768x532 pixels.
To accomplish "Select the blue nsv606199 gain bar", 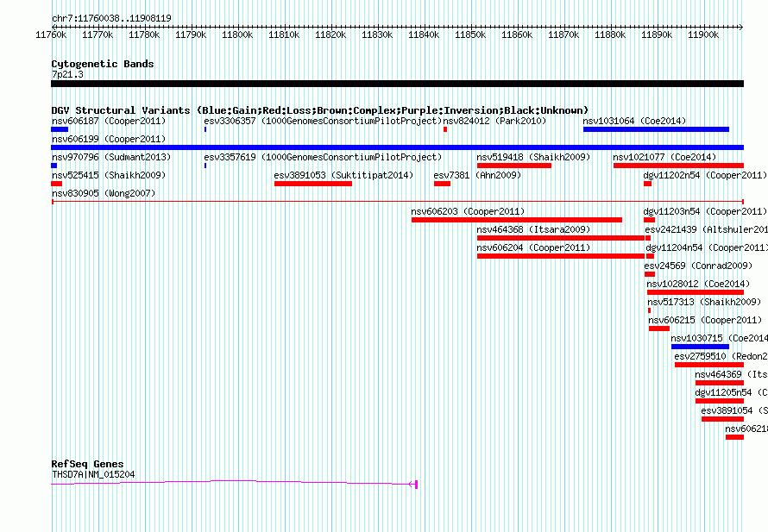I will point(397,147).
